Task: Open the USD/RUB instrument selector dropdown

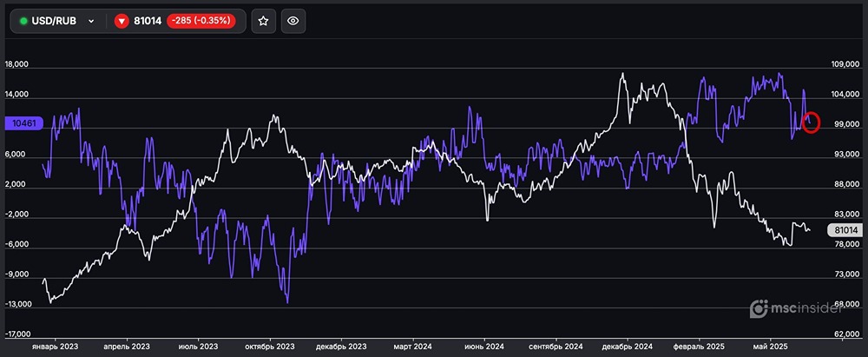Action: pyautogui.click(x=57, y=21)
